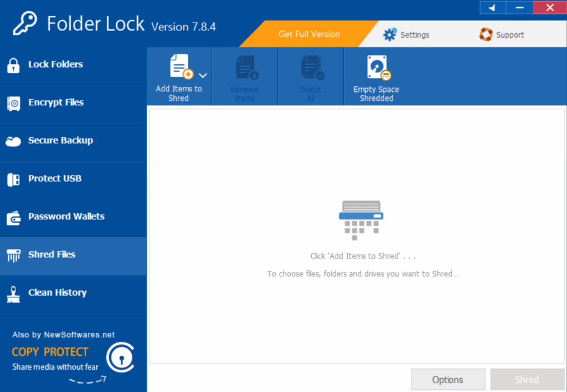The height and width of the screenshot is (392, 567).
Task: Go to Lock Folders section
Action: 74,65
